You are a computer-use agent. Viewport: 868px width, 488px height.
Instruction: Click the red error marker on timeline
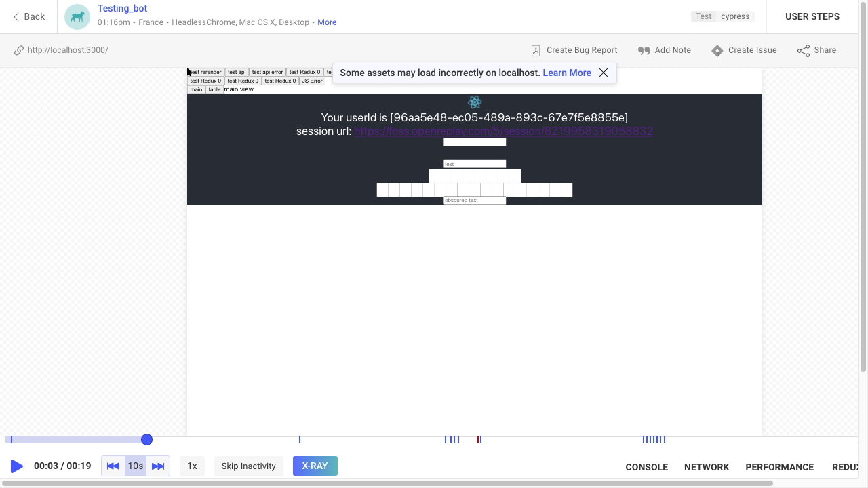pos(478,440)
